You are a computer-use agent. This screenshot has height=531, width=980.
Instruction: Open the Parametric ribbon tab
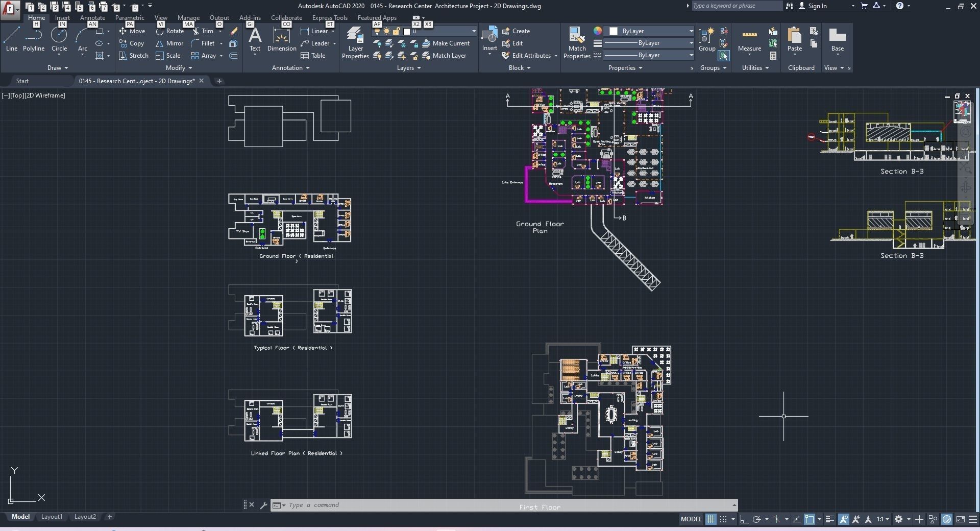(x=130, y=18)
